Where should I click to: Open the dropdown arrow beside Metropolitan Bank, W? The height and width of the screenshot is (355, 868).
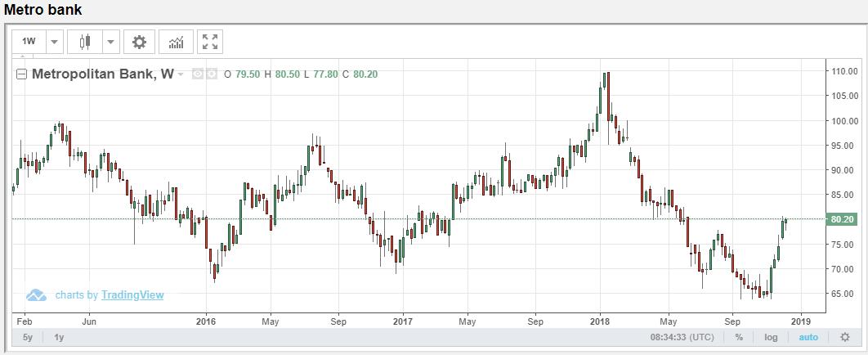click(x=181, y=74)
